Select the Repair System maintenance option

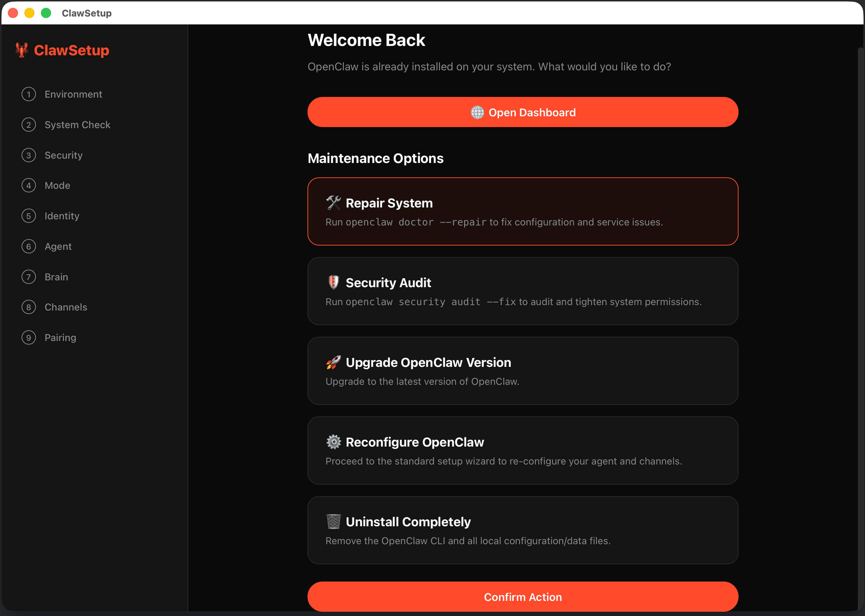click(523, 211)
